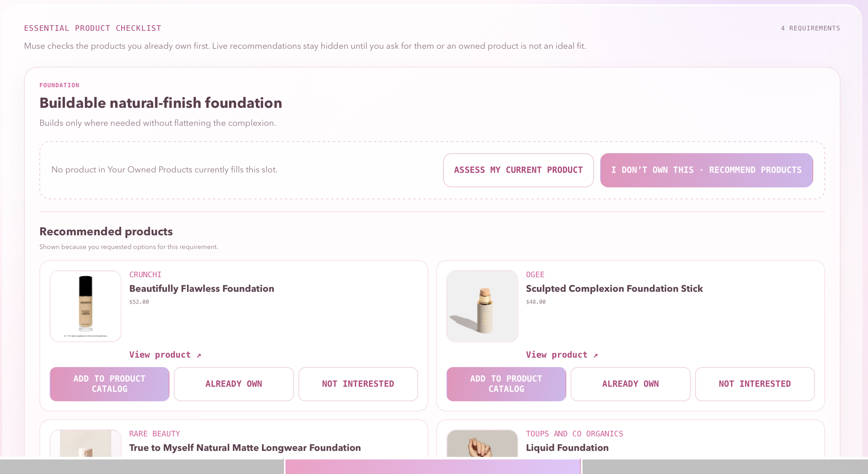Add Crunchi foundation to product catalog
Viewport: 868px width, 474px height.
[x=110, y=384]
